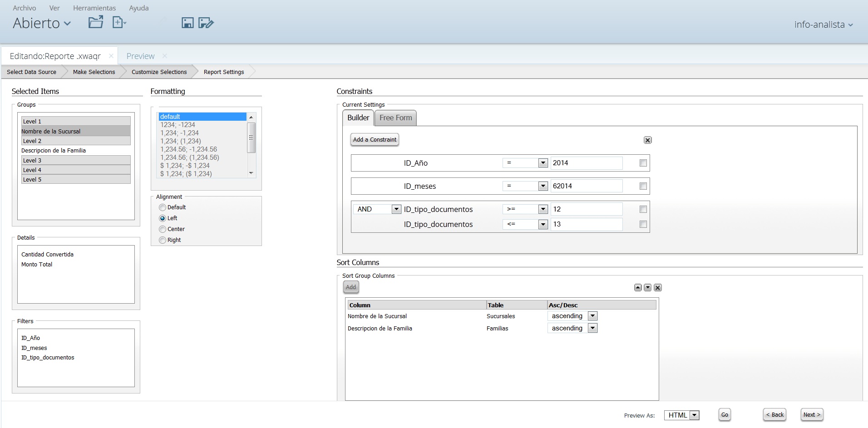
Task: Click the value field containing 12
Action: coord(587,209)
